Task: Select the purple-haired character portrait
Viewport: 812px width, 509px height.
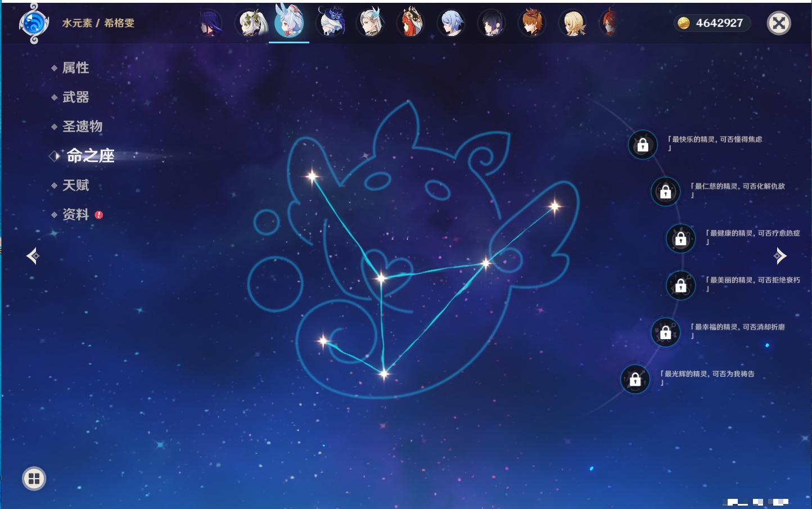Action: click(209, 23)
